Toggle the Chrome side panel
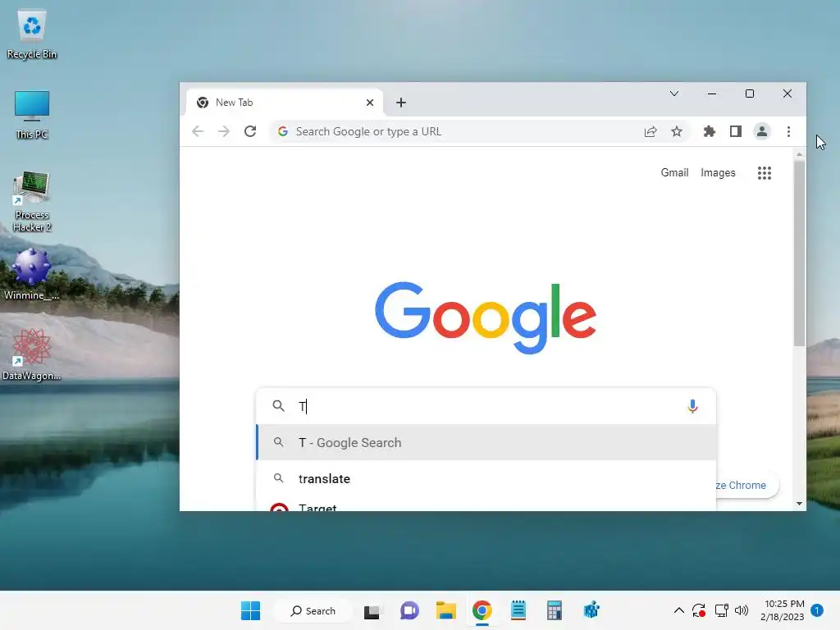This screenshot has height=630, width=840. [x=736, y=131]
